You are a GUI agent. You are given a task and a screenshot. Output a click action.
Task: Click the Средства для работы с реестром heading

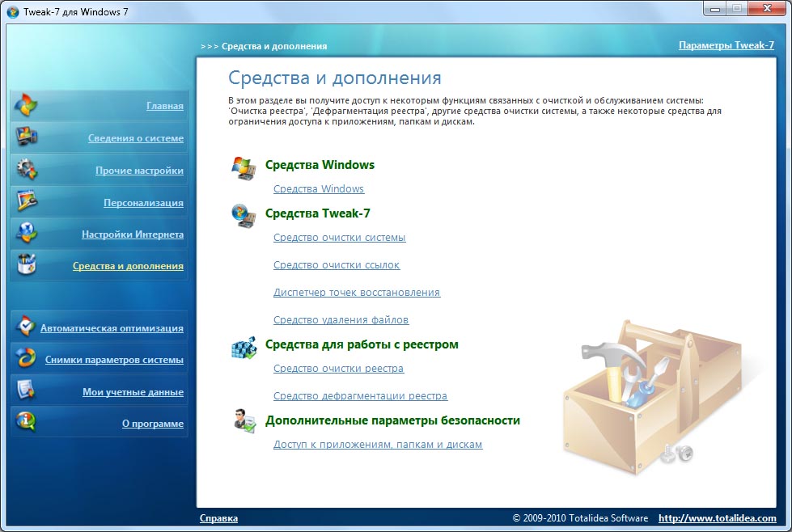coord(362,344)
